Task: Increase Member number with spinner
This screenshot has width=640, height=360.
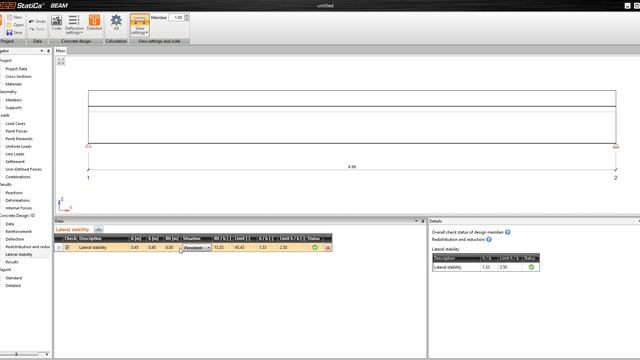Action: point(187,16)
